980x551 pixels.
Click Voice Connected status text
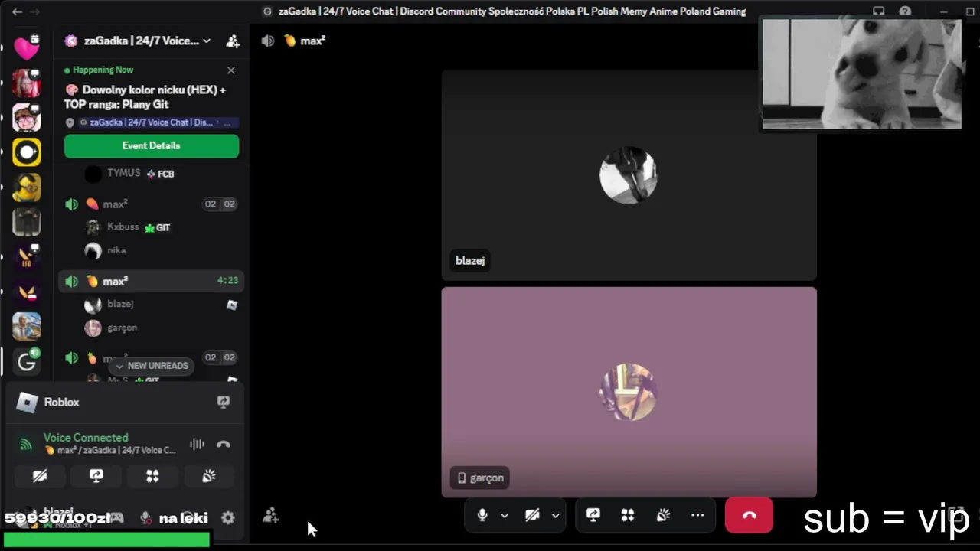(86, 438)
